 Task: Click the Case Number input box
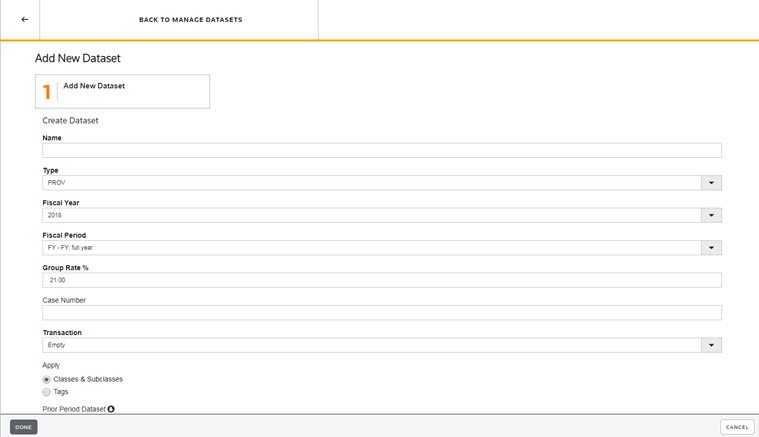click(381, 313)
